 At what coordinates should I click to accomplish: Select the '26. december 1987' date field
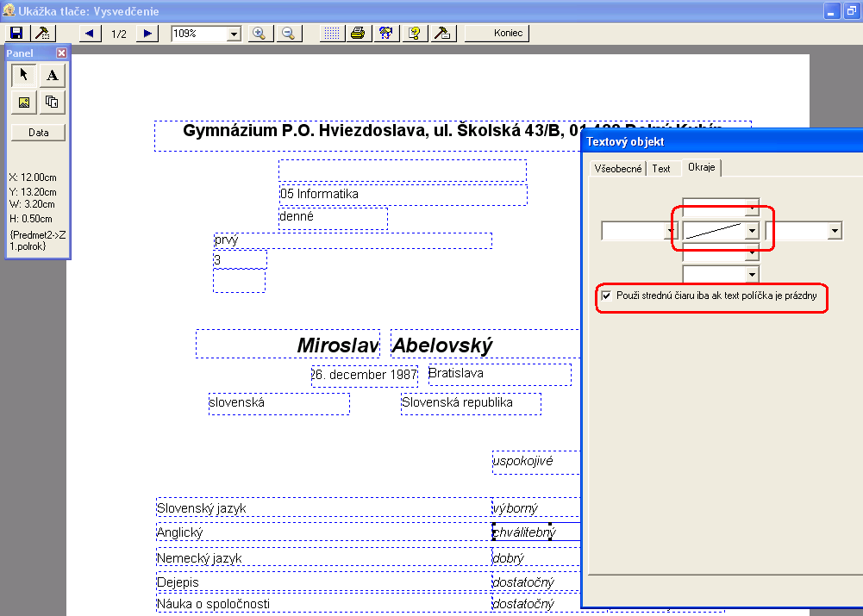(365, 376)
